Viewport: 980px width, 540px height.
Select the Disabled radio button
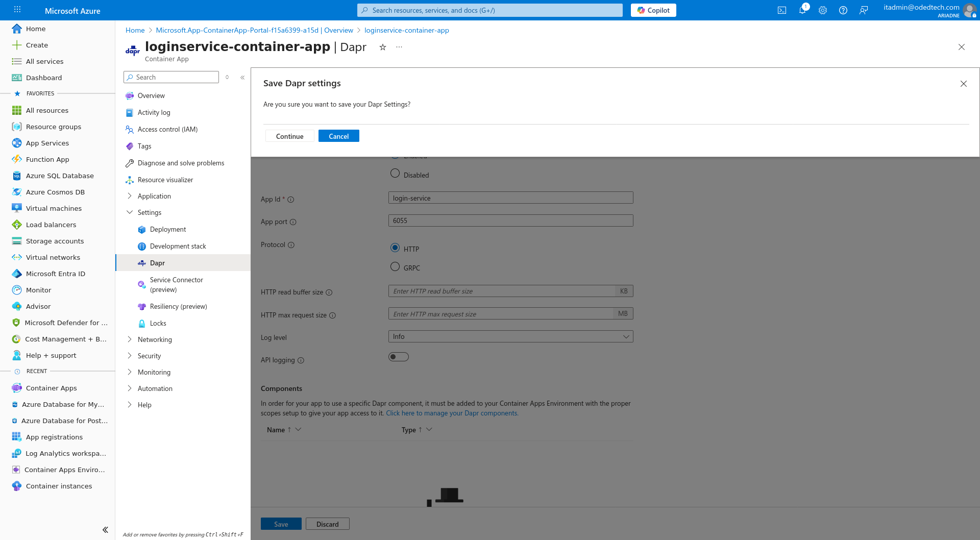[395, 174]
